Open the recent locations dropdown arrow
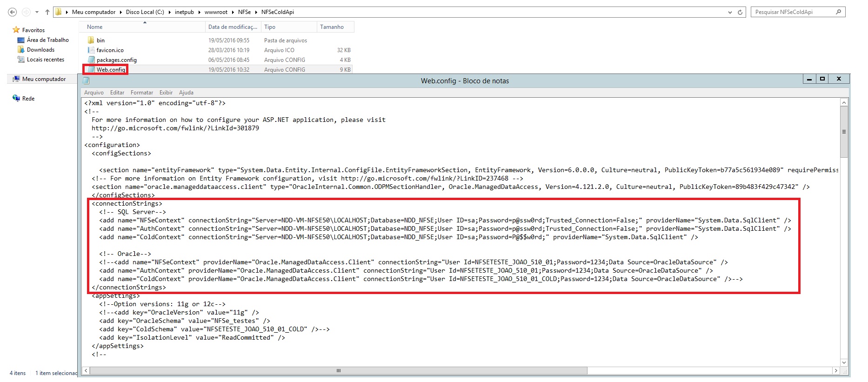 tap(37, 12)
